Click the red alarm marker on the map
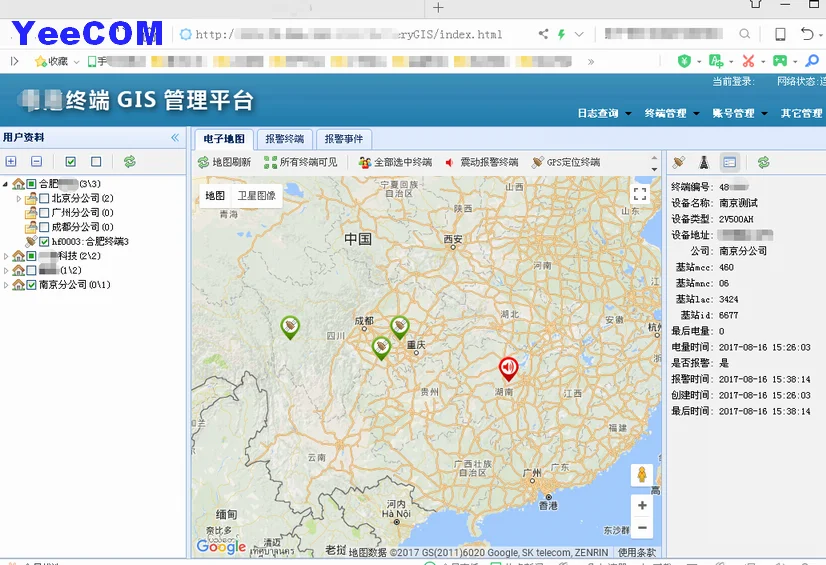This screenshot has width=826, height=565. pyautogui.click(x=509, y=368)
